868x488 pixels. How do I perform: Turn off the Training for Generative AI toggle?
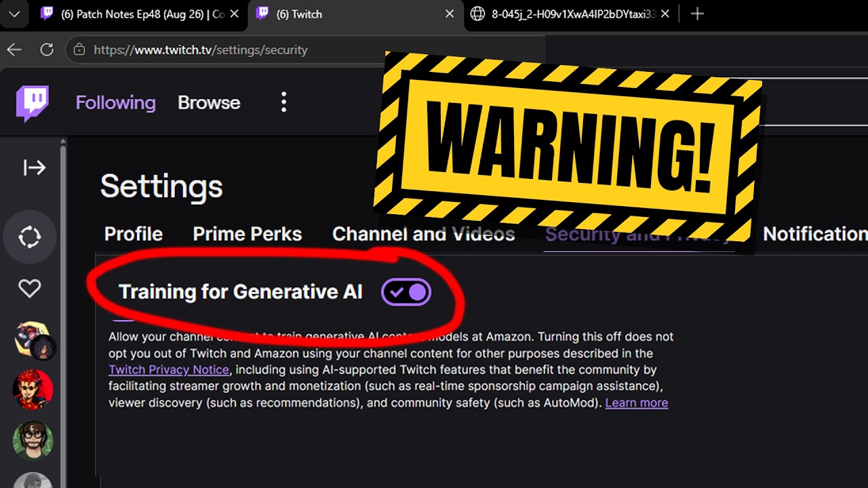tap(406, 292)
